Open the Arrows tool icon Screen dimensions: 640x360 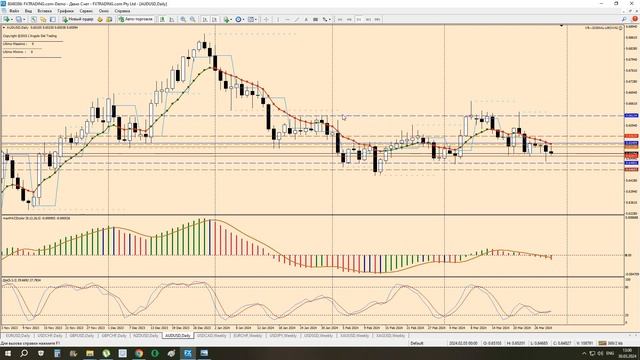(324, 19)
